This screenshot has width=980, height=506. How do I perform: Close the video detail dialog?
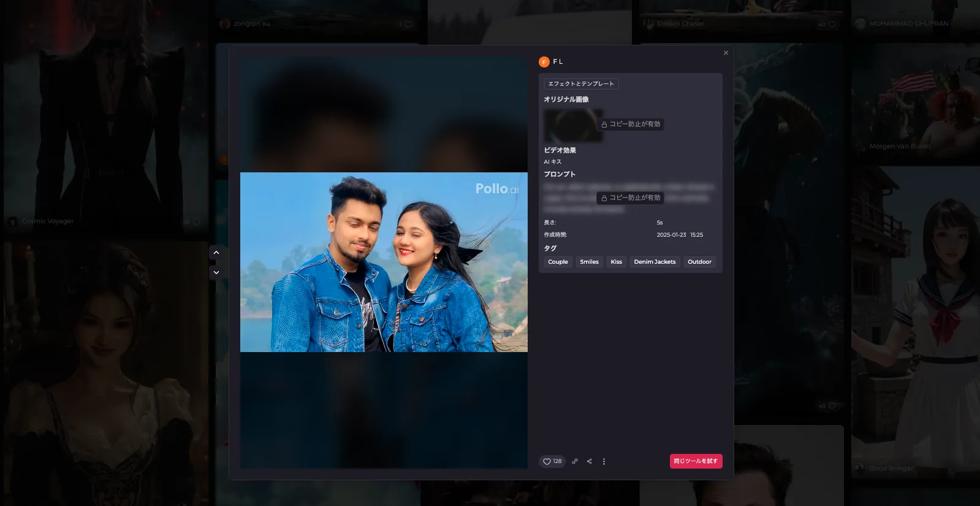pyautogui.click(x=726, y=53)
